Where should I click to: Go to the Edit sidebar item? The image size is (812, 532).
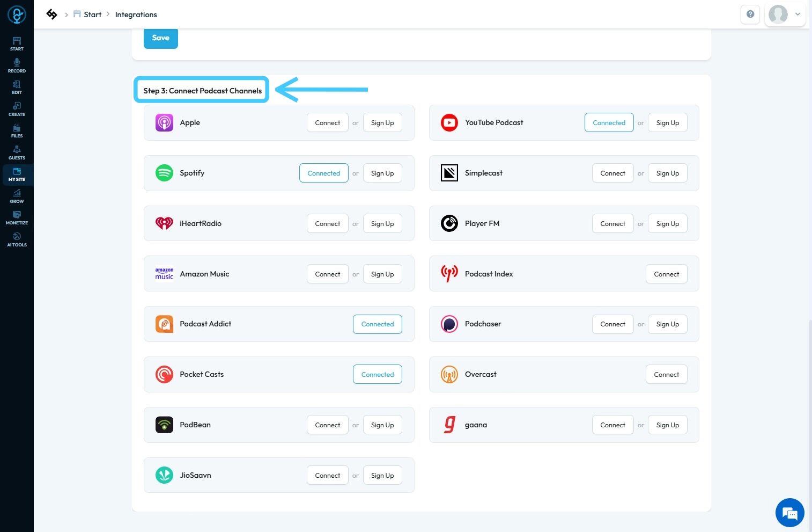(17, 88)
